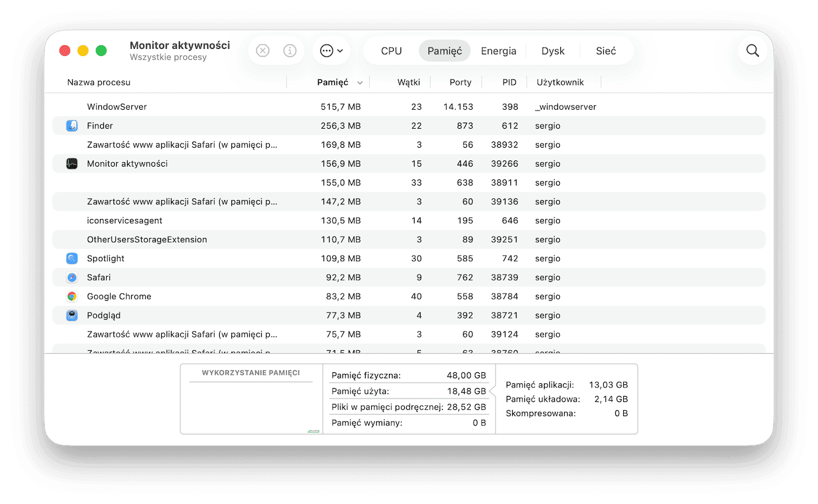Click the search magnifier icon

(753, 51)
